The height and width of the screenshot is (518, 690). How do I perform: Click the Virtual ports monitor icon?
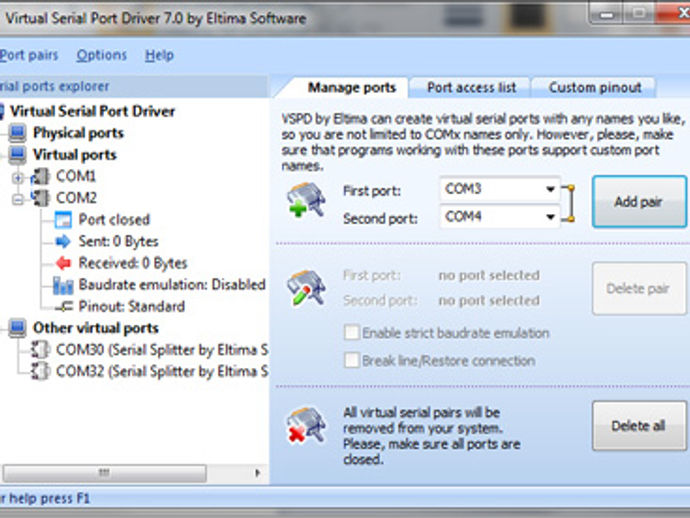point(18,154)
